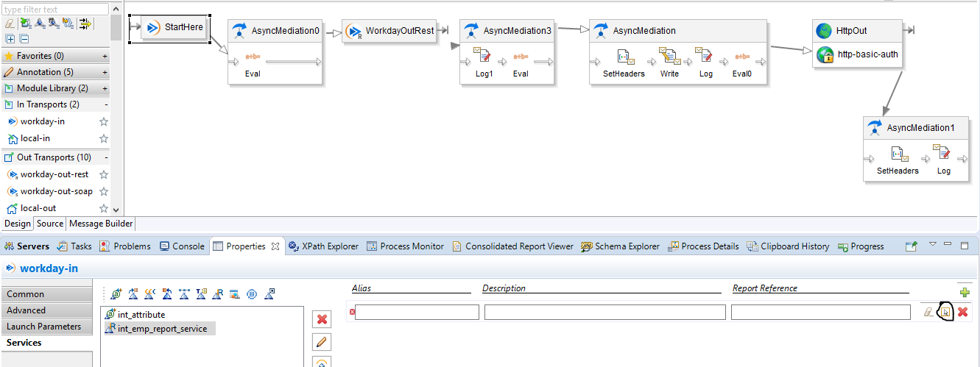The image size is (980, 367).
Task: Remove the report alias row with red X
Action: (962, 313)
